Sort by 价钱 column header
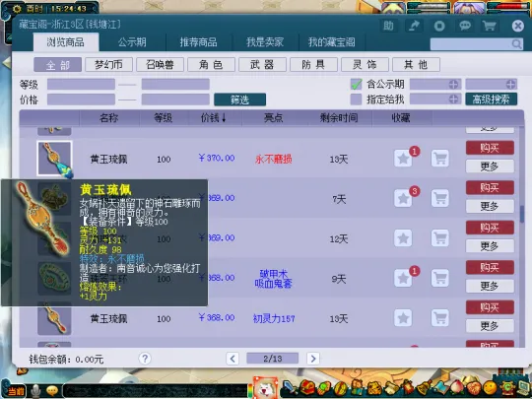532x399 pixels. tap(214, 118)
